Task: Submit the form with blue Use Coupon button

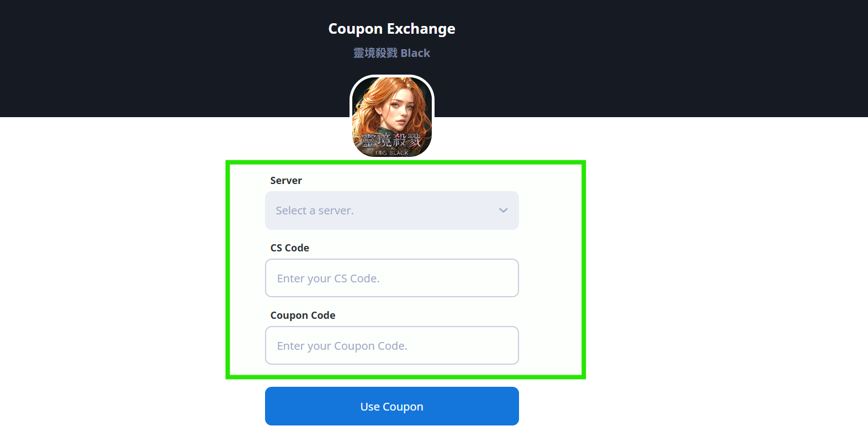Action: 391,406
